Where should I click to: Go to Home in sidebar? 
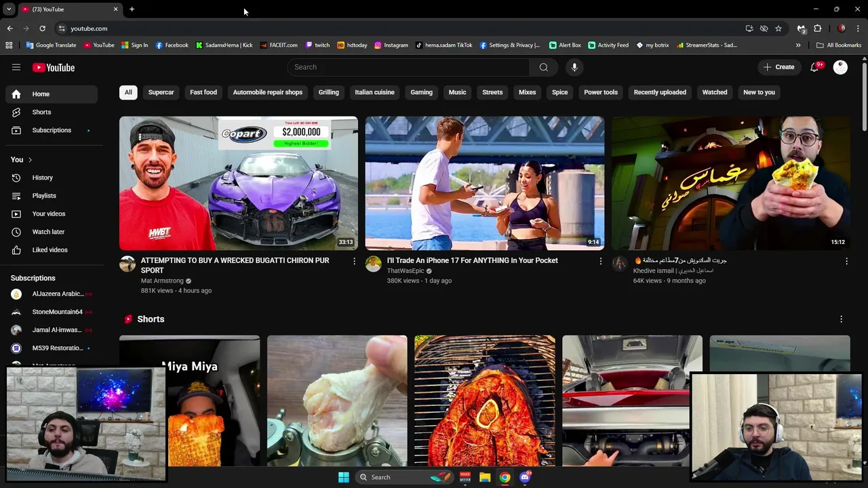point(52,94)
